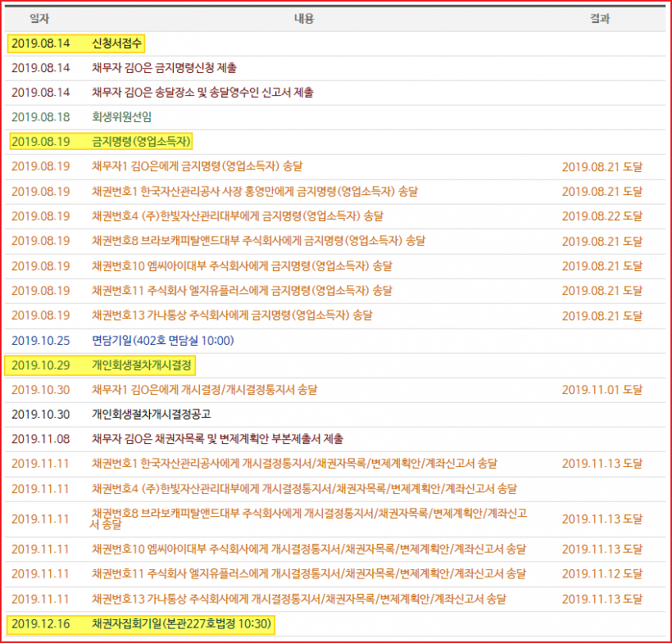Click the date beside '개인회생절차개시결정공고'
Viewport: 672px width, 643px height.
coord(41,414)
